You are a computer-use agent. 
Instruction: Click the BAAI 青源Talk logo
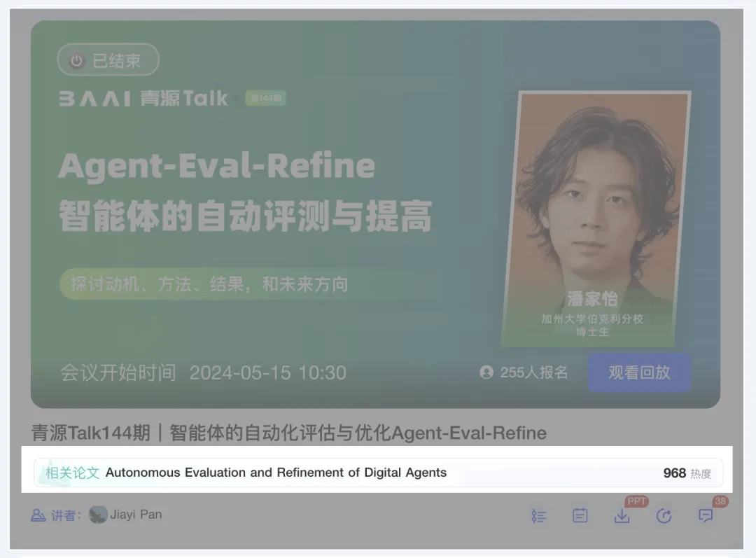(143, 99)
